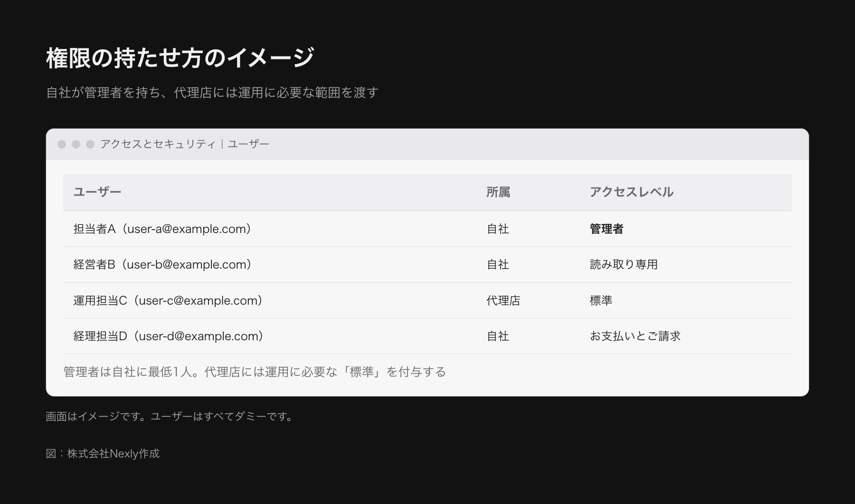Screen dimensions: 855x504
Task: Click the 自社 affiliation in 経理担当D row
Action: click(x=498, y=336)
